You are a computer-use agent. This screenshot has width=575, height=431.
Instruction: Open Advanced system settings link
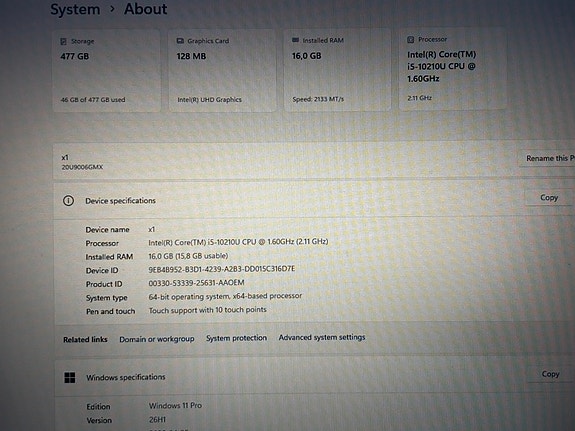[322, 337]
